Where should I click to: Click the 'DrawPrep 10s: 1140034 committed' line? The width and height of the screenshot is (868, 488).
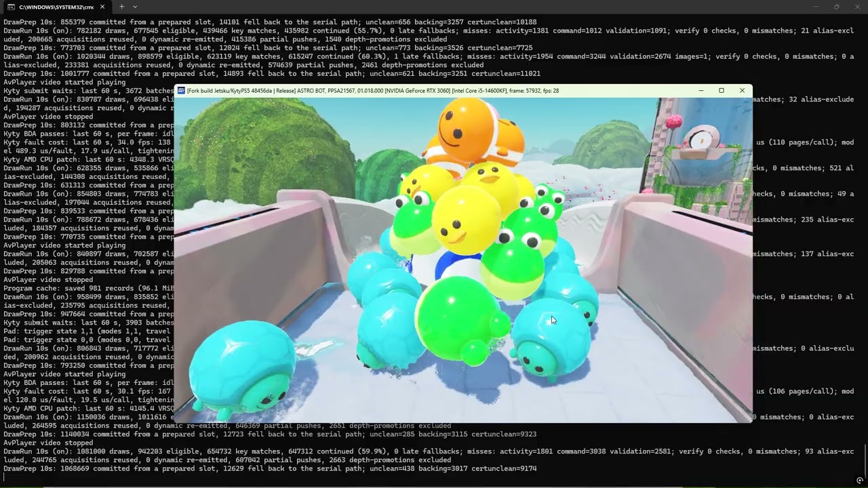tap(270, 434)
